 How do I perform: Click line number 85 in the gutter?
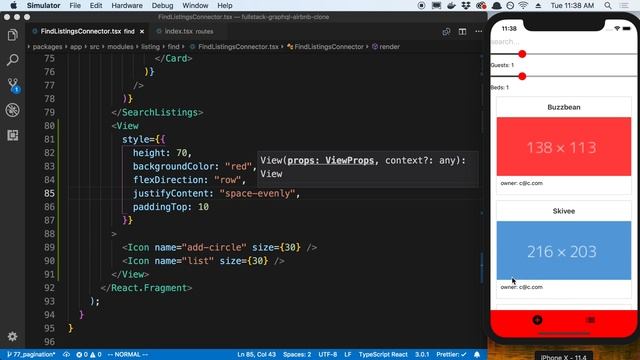click(49, 193)
